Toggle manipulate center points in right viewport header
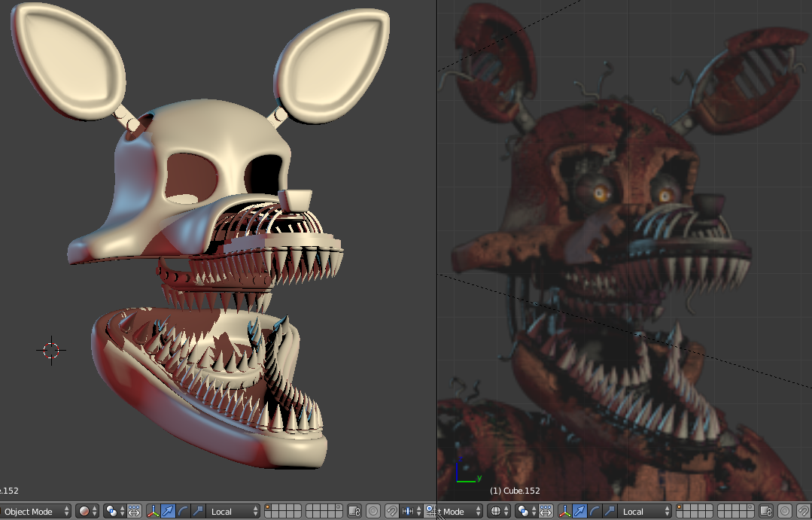812x520 pixels. coord(546,511)
